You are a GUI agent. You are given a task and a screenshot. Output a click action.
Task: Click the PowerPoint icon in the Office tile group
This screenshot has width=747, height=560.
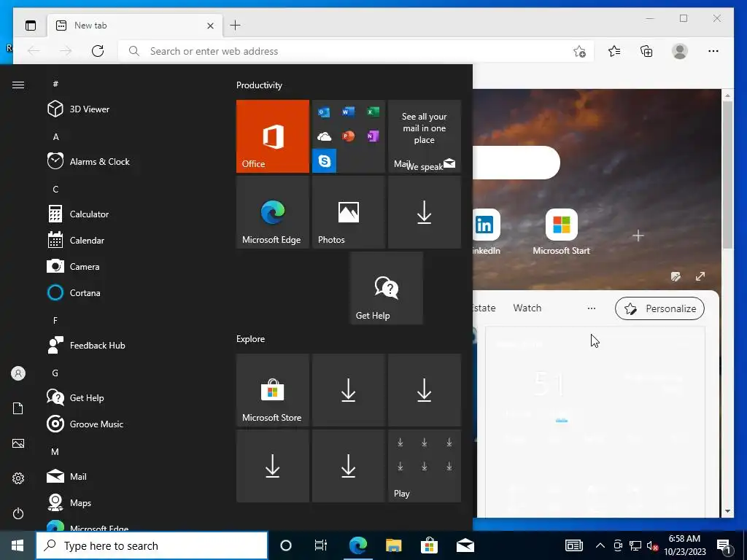click(x=348, y=136)
